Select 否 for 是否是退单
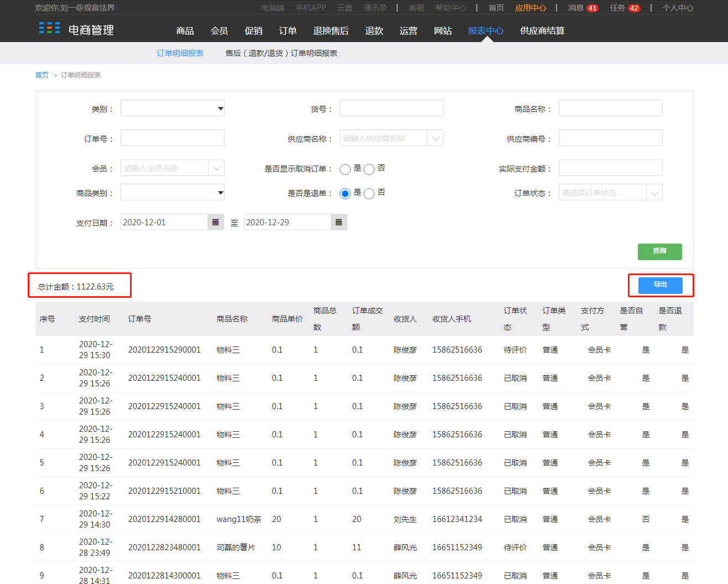The width and height of the screenshot is (728, 584). click(x=369, y=193)
